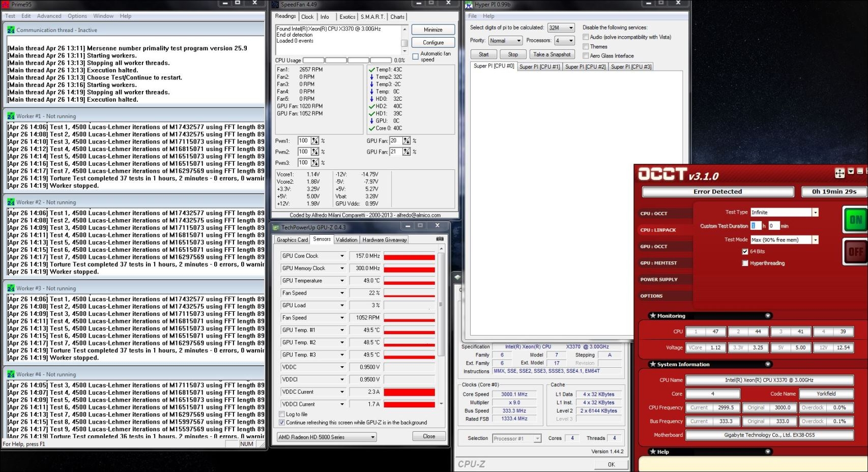Image resolution: width=868 pixels, height=472 pixels.
Task: Click the GPU-Z Close button
Action: 429,436
